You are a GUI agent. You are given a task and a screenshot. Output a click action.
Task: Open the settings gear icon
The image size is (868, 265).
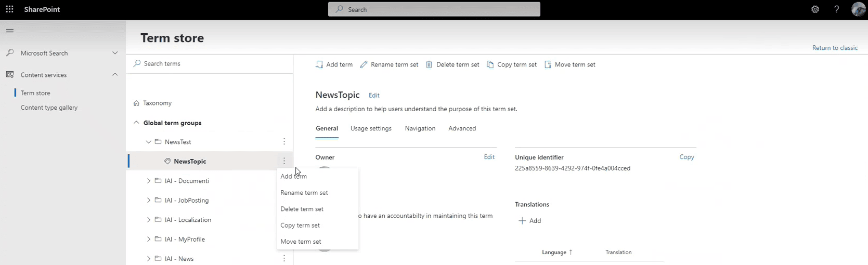pyautogui.click(x=815, y=9)
